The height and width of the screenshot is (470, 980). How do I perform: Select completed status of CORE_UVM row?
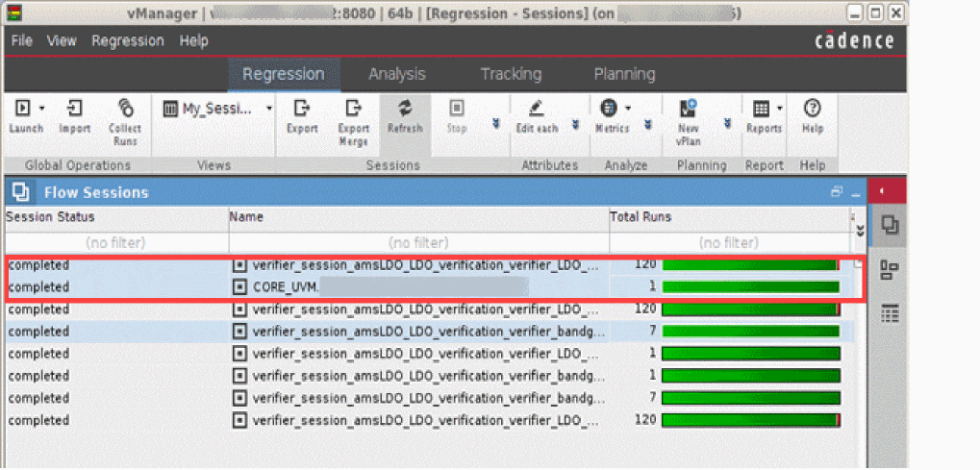[x=38, y=286]
